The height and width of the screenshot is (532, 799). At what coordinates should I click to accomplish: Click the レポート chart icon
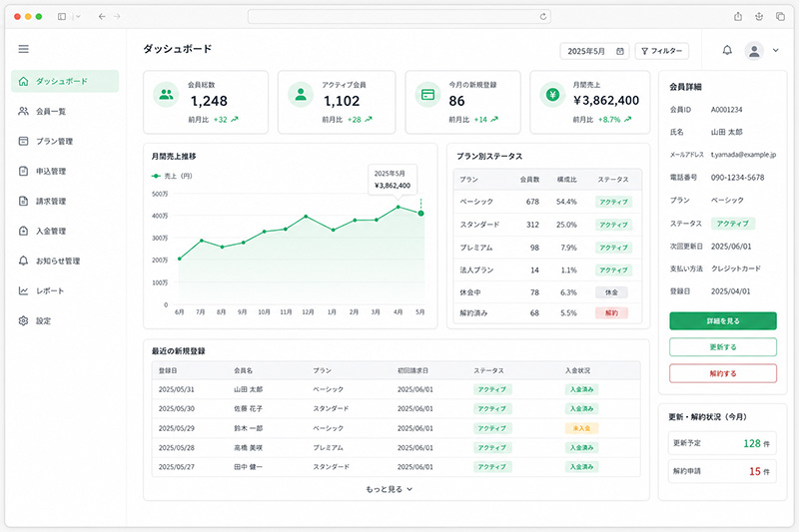23,290
